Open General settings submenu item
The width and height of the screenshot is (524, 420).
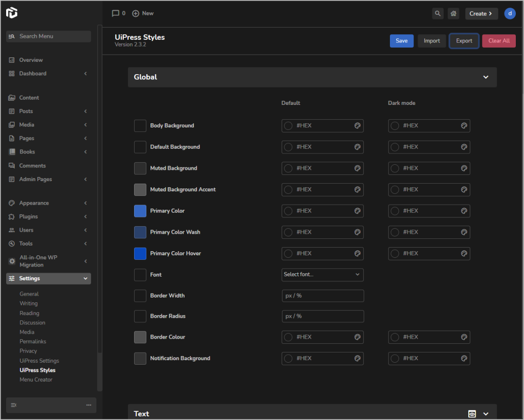tap(29, 294)
